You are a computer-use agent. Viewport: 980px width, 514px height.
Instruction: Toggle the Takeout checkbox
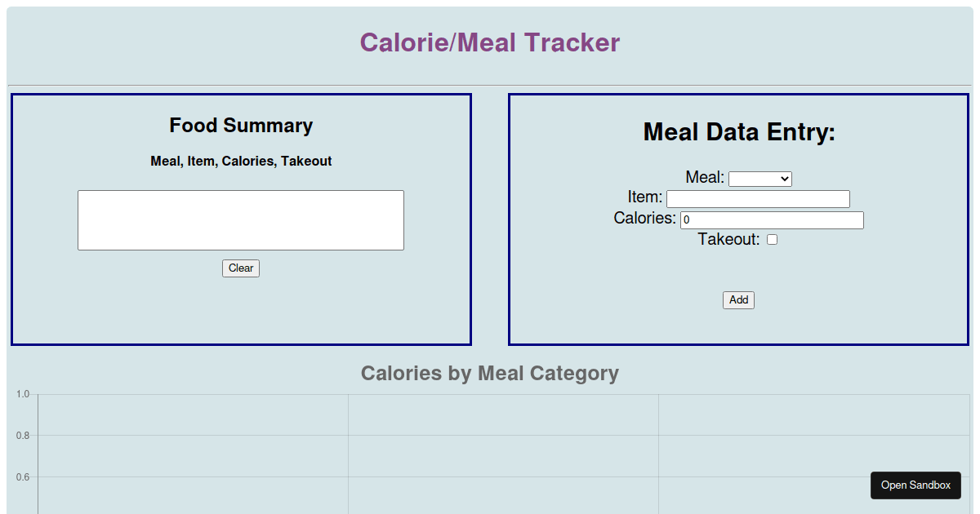click(772, 240)
